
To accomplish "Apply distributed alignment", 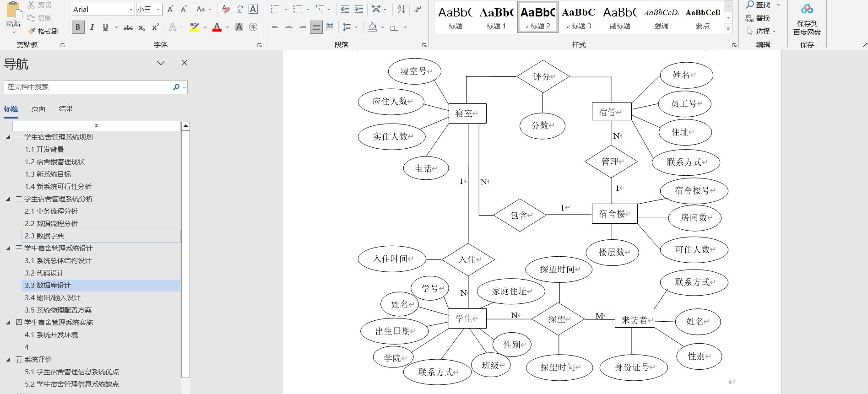I will coord(330,27).
